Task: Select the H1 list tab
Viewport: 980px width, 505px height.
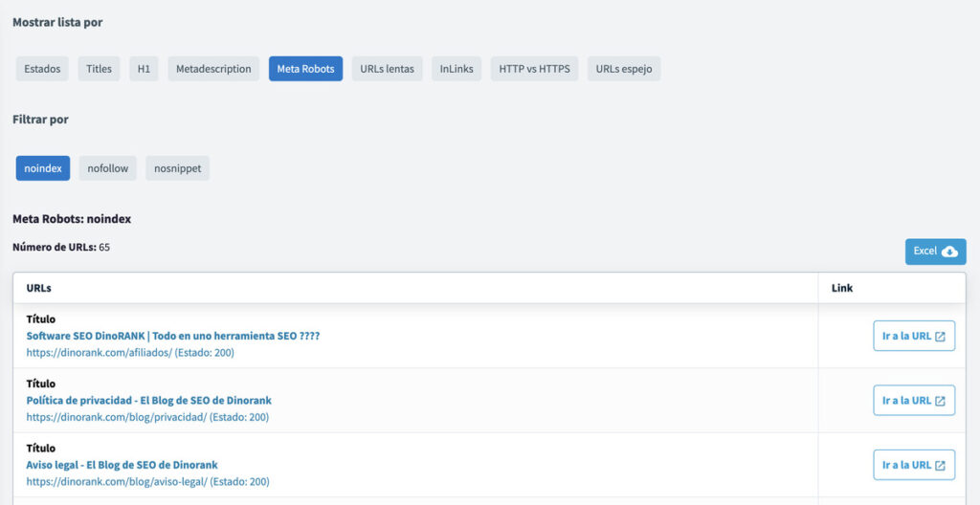Action: point(144,69)
